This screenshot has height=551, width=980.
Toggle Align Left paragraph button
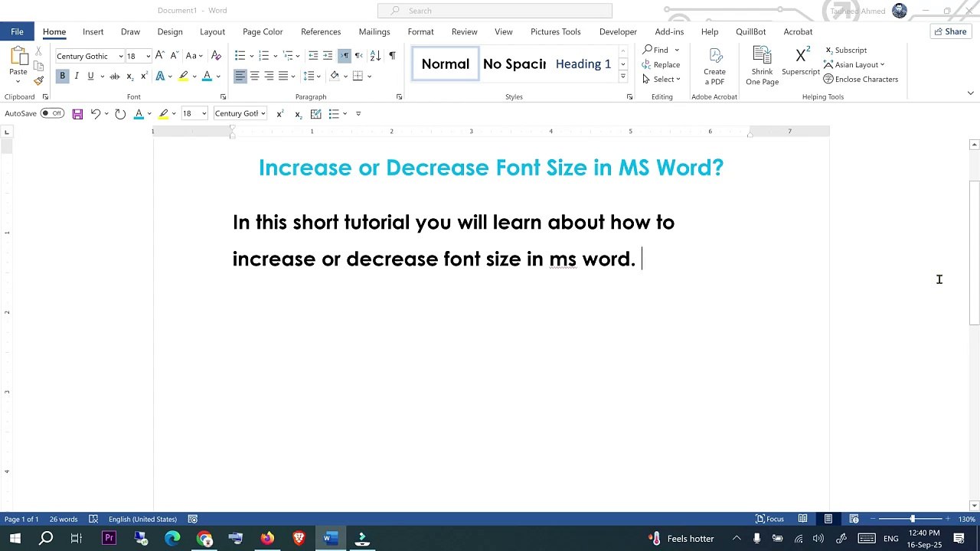click(x=240, y=76)
